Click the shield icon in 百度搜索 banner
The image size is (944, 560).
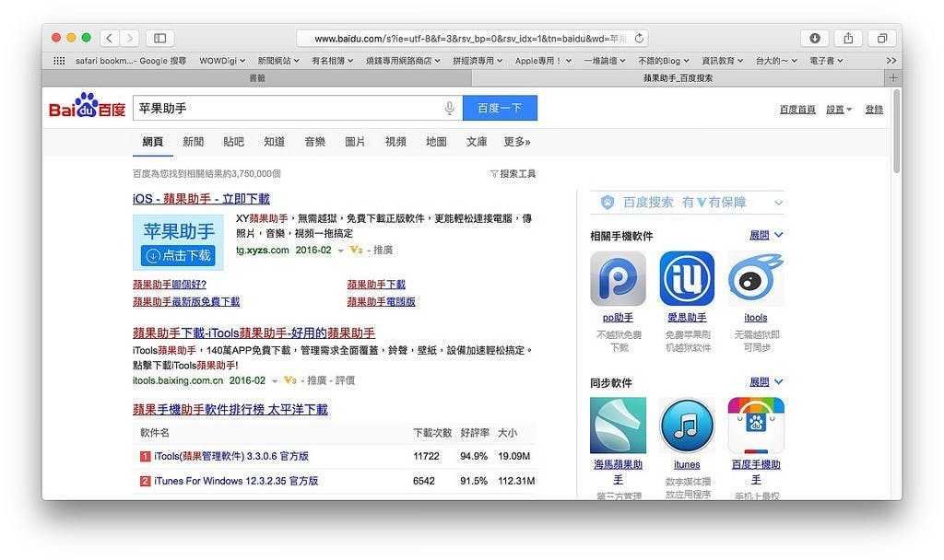[x=608, y=202]
